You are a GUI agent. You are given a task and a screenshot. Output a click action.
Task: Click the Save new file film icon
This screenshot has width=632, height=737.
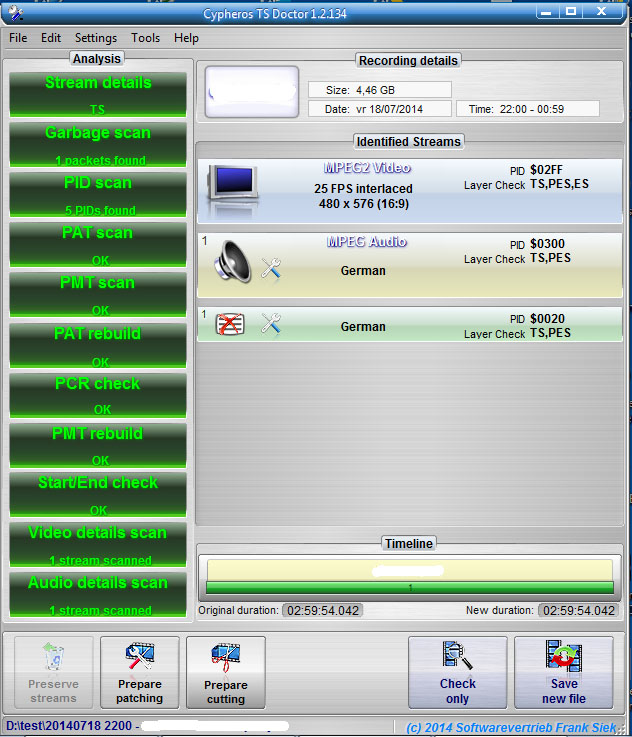tap(564, 654)
